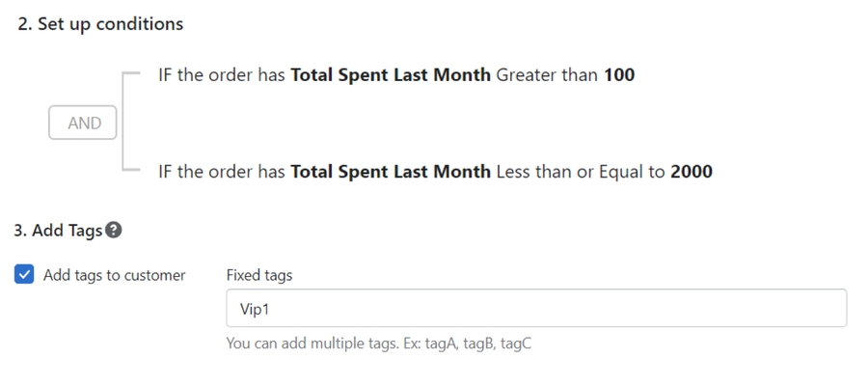The image size is (868, 386).
Task: Click the 'Less than or Equal to' operator
Action: [x=581, y=172]
